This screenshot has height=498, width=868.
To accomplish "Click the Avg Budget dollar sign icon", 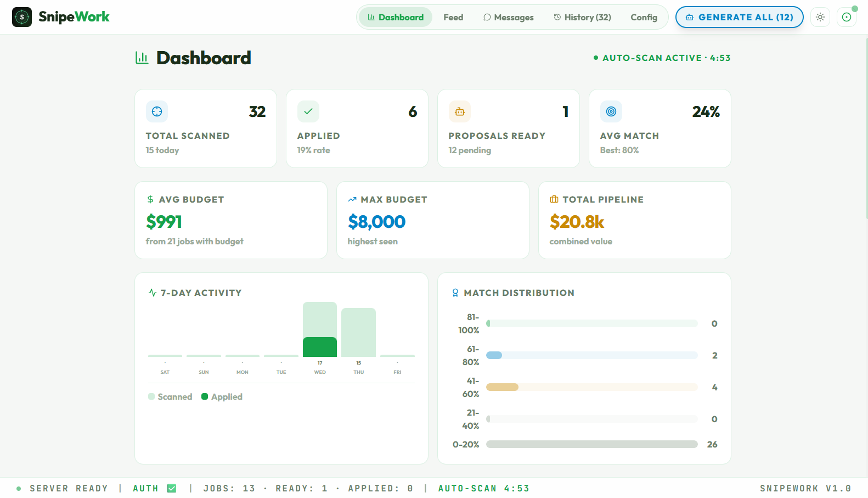I will click(x=150, y=199).
